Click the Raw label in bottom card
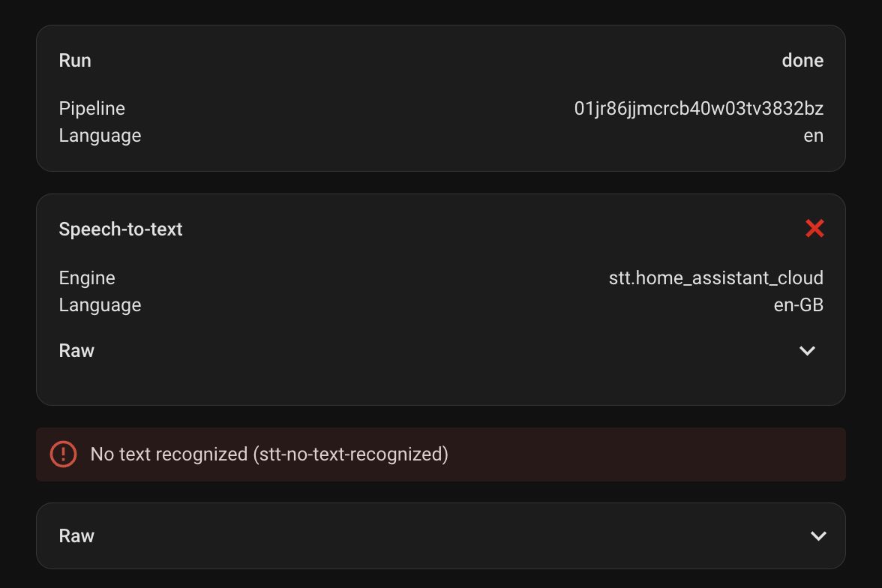The height and width of the screenshot is (588, 882). [76, 535]
